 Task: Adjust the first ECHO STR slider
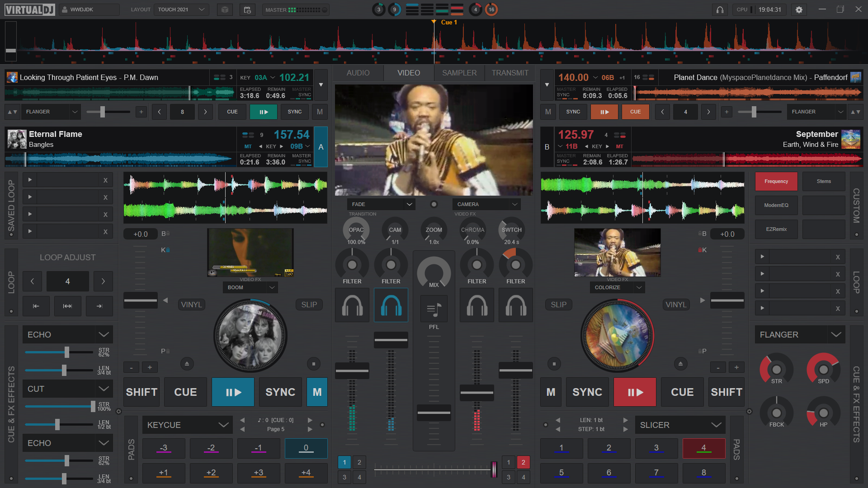(59, 352)
